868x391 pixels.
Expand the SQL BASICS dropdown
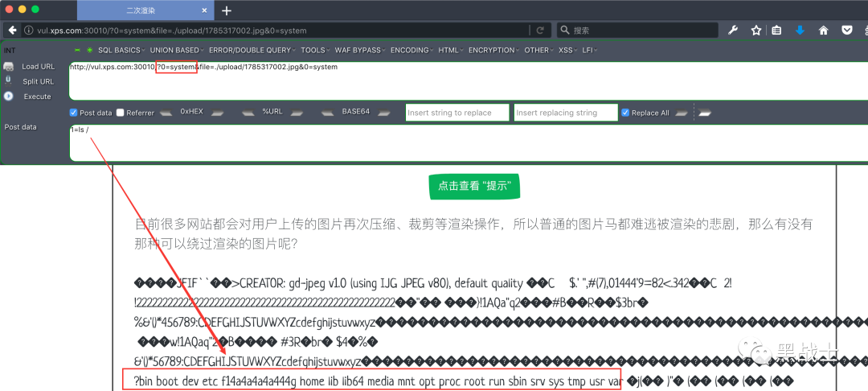[x=122, y=50]
